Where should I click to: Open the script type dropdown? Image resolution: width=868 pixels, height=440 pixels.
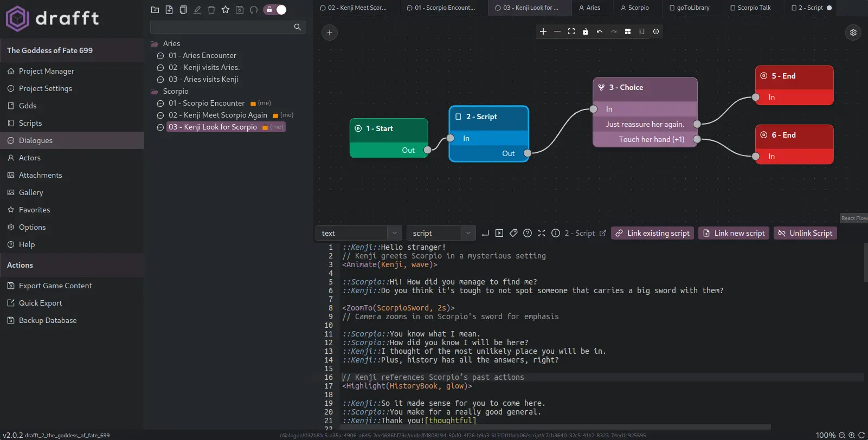441,233
